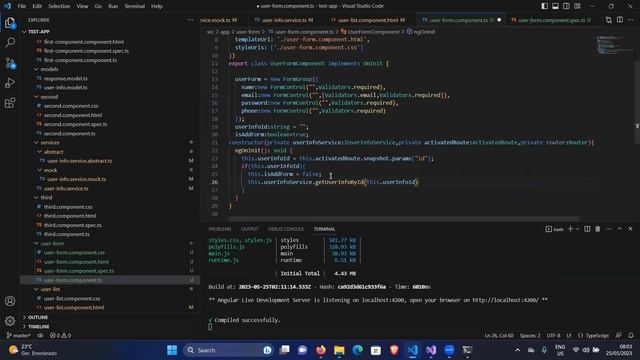Screen dimensions: 640x360
Task: Change Spaces: 2 indentation setting
Action: click(x=530, y=336)
